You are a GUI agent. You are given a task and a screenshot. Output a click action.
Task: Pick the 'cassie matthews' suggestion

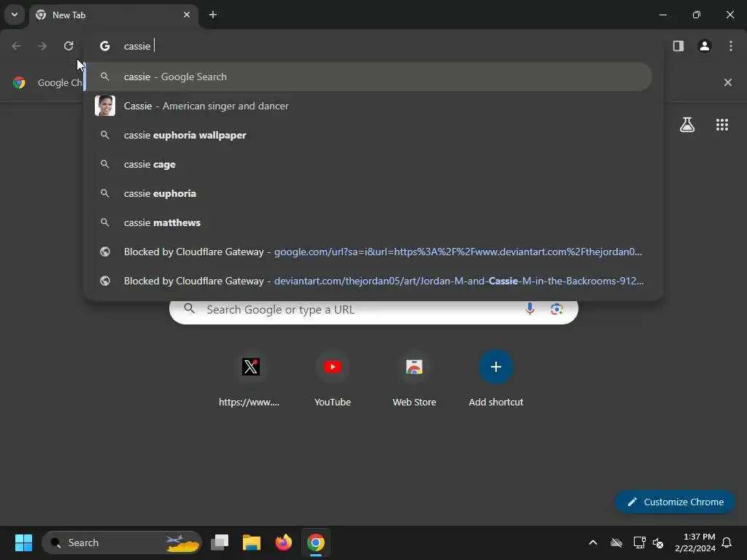tap(368, 222)
